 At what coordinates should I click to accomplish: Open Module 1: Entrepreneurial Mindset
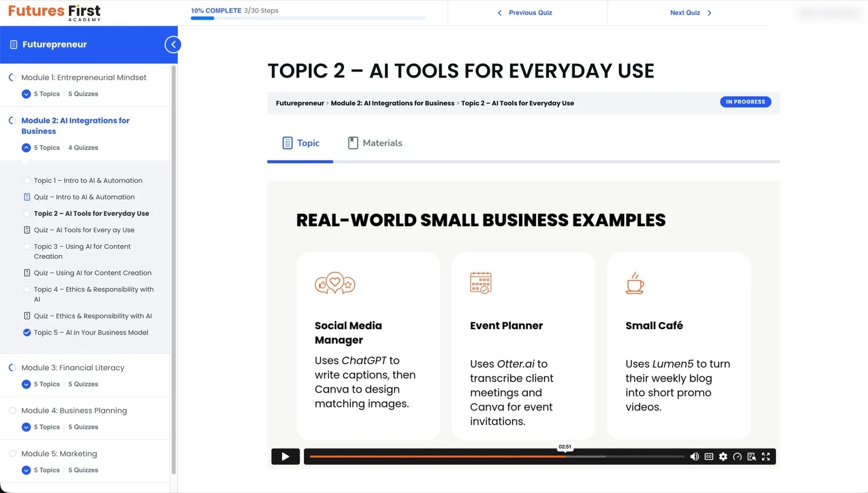click(x=84, y=78)
